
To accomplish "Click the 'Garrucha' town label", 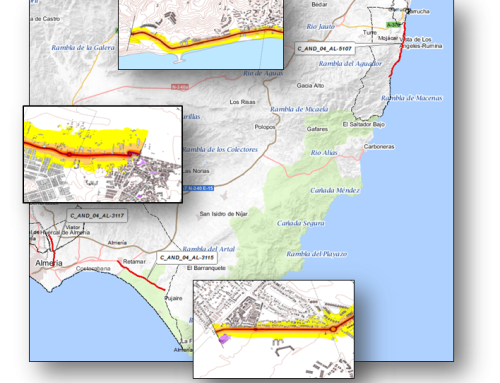I will 418,11.
